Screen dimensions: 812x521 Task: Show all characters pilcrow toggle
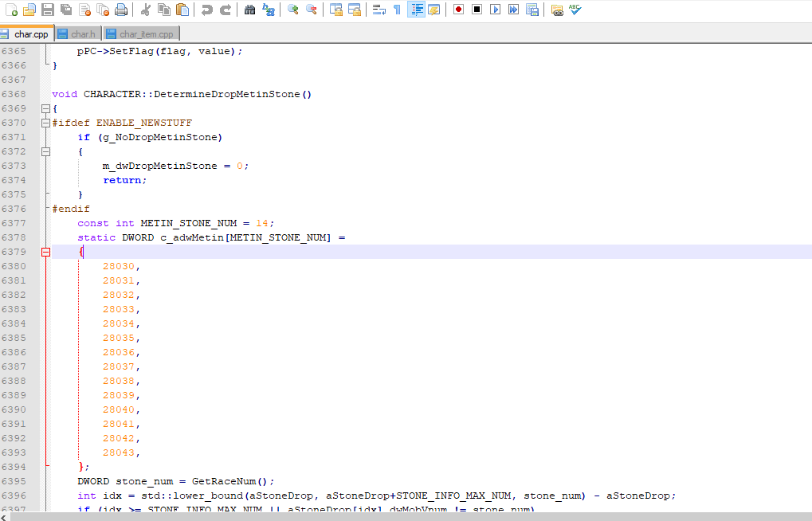pyautogui.click(x=397, y=10)
